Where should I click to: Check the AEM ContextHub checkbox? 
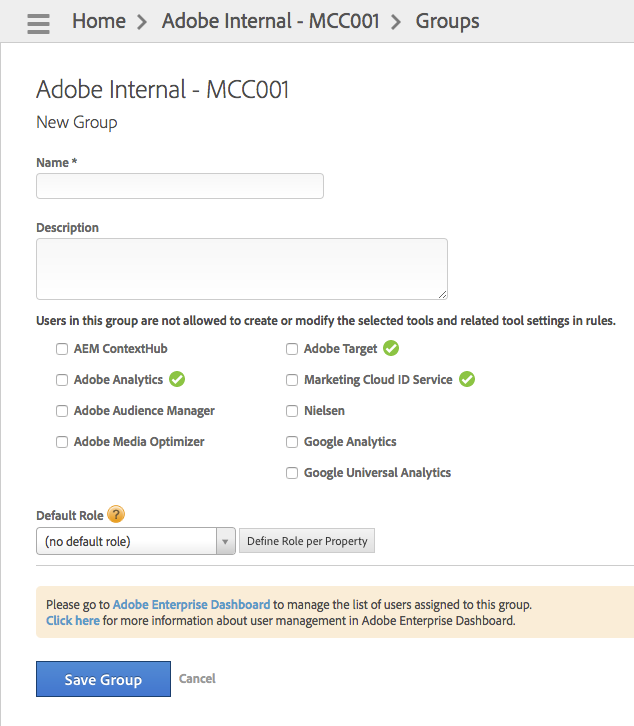[x=62, y=349]
